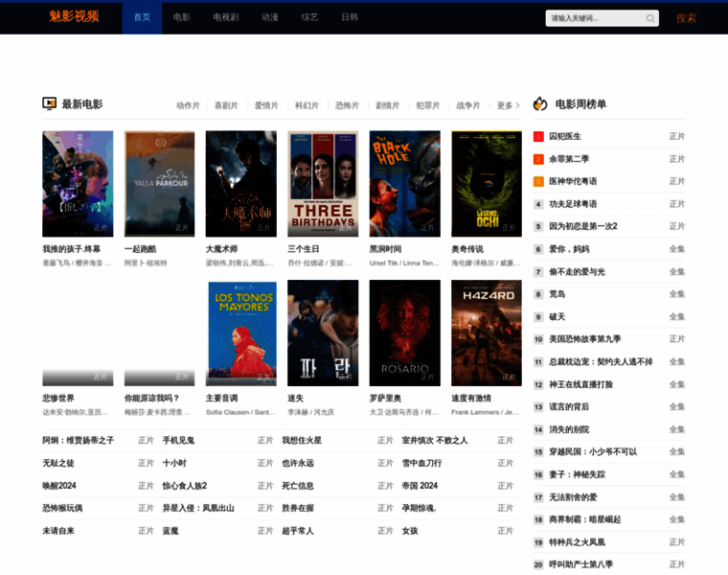Open 荒岛 in weekly ranking
Image resolution: width=728 pixels, height=575 pixels.
(557, 294)
